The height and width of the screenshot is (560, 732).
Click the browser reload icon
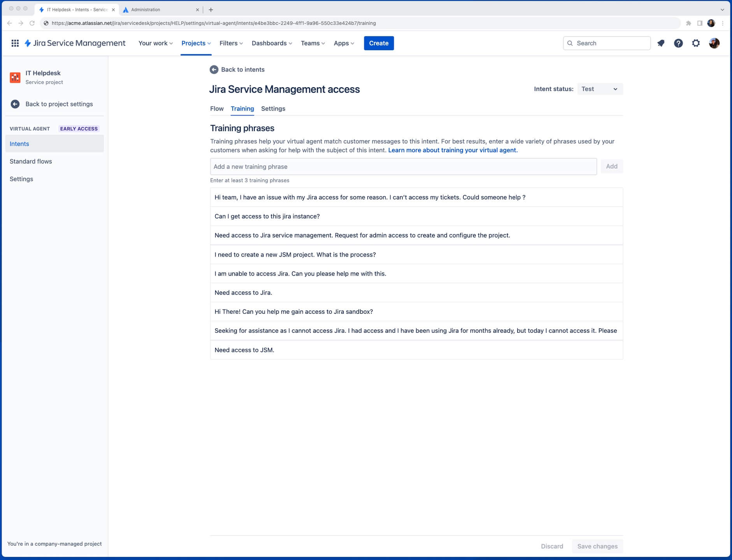(x=32, y=23)
